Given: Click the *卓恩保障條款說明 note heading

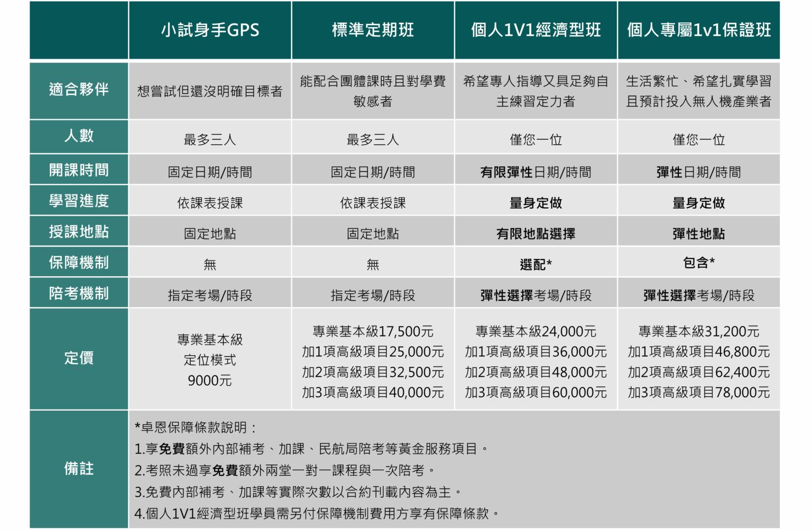Looking at the screenshot, I should point(196,427).
